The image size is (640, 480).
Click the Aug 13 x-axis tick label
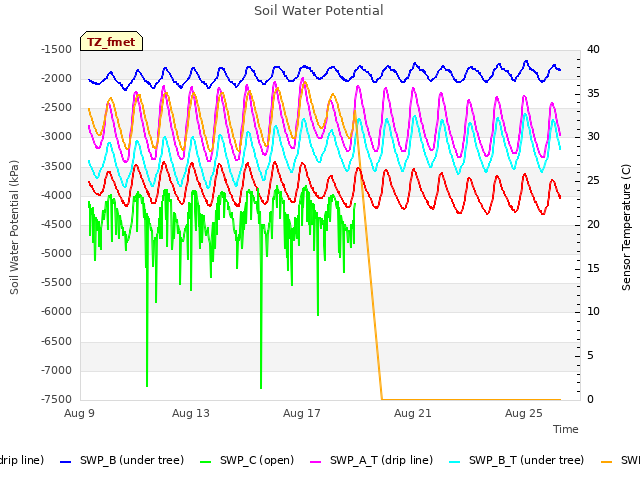click(191, 413)
